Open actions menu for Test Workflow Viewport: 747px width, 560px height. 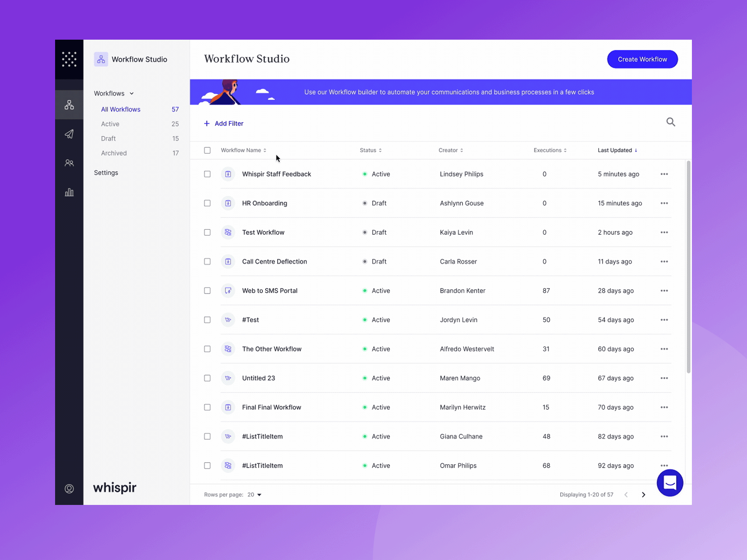point(664,232)
